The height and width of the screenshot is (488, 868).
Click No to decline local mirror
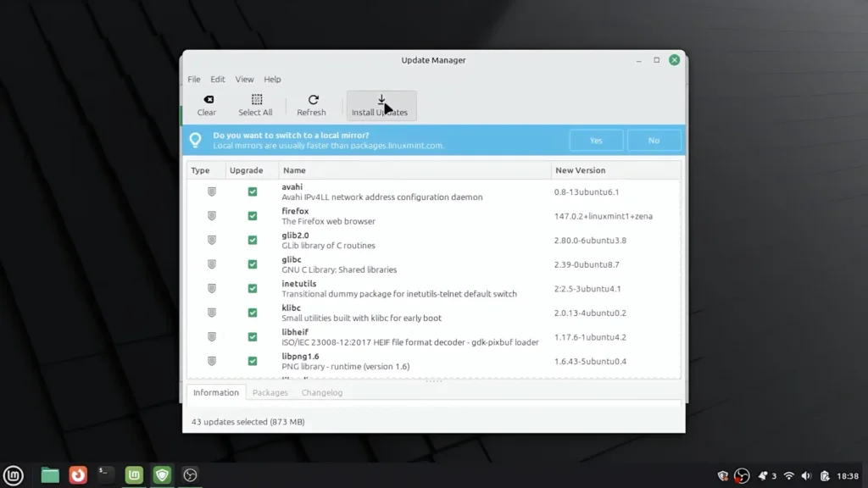point(654,140)
